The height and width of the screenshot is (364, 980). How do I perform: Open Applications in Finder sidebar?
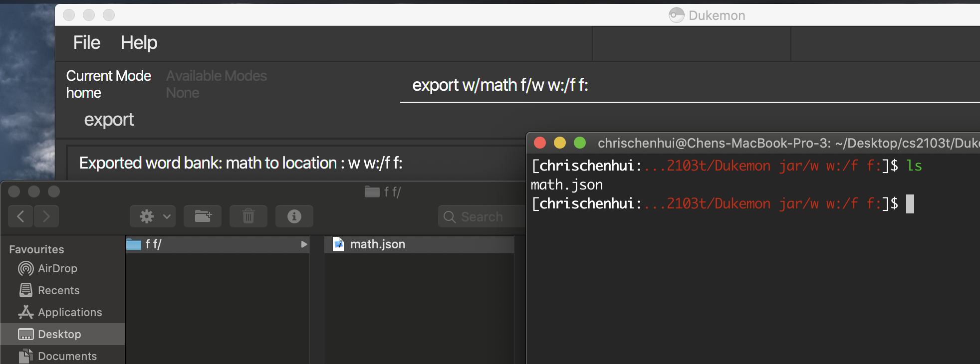[60, 312]
